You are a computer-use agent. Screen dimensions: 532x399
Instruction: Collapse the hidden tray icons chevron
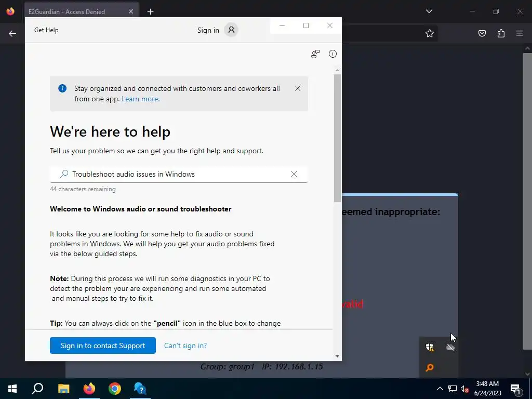[x=440, y=389]
